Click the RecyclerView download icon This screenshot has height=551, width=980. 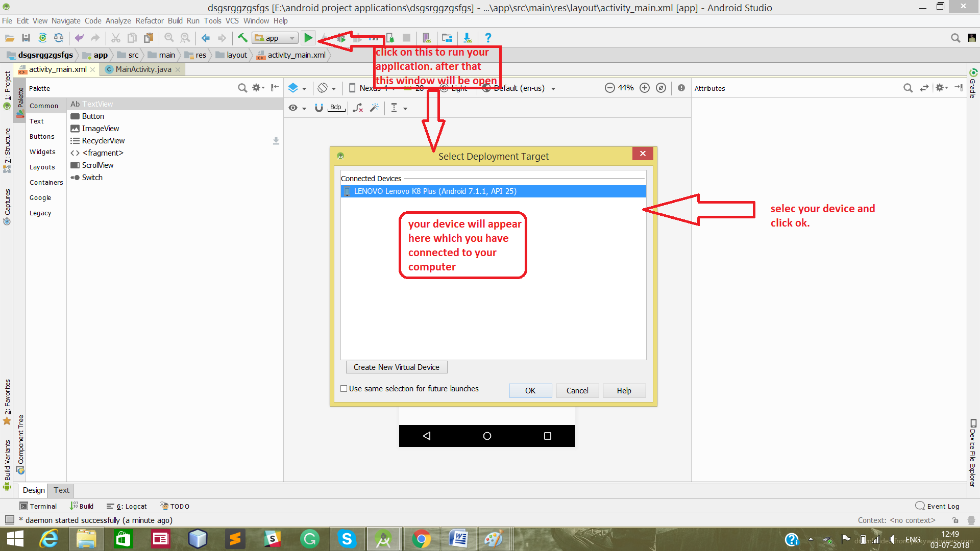click(276, 141)
